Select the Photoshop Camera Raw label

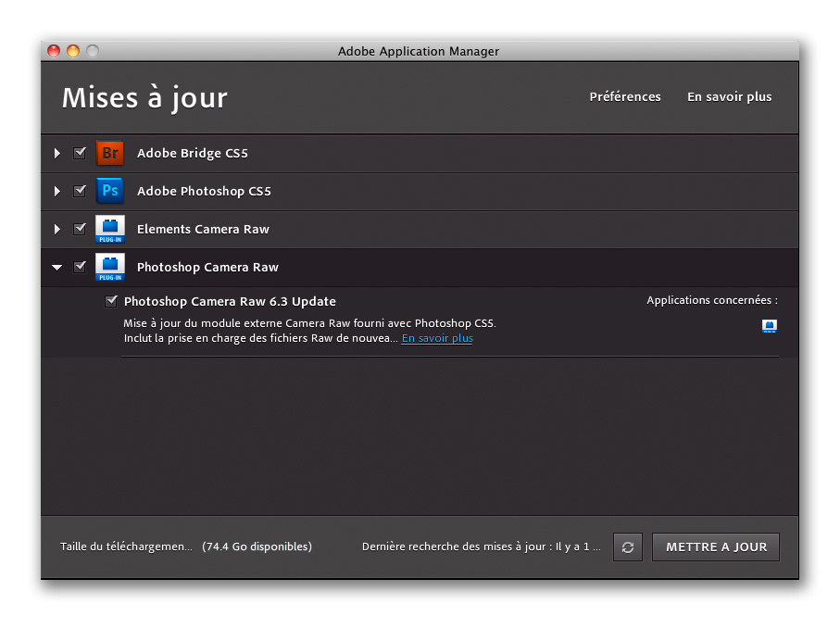point(207,268)
